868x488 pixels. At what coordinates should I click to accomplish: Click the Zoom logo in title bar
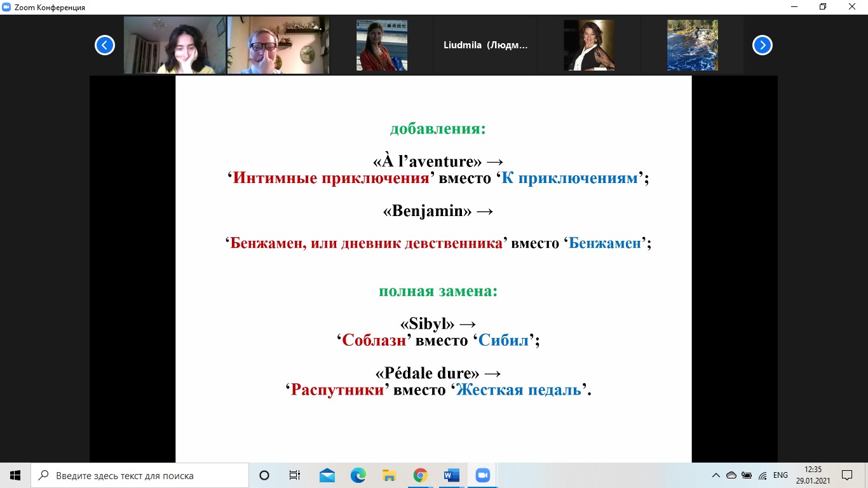pyautogui.click(x=6, y=7)
